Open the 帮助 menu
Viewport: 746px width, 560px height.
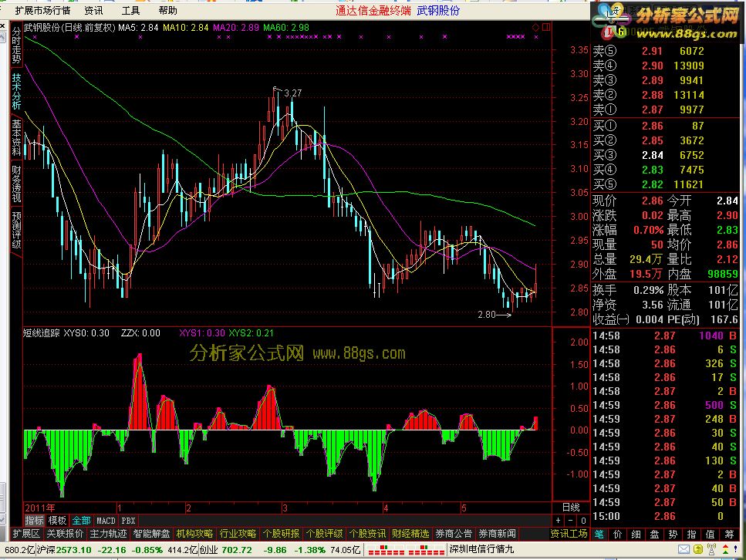pos(167,10)
